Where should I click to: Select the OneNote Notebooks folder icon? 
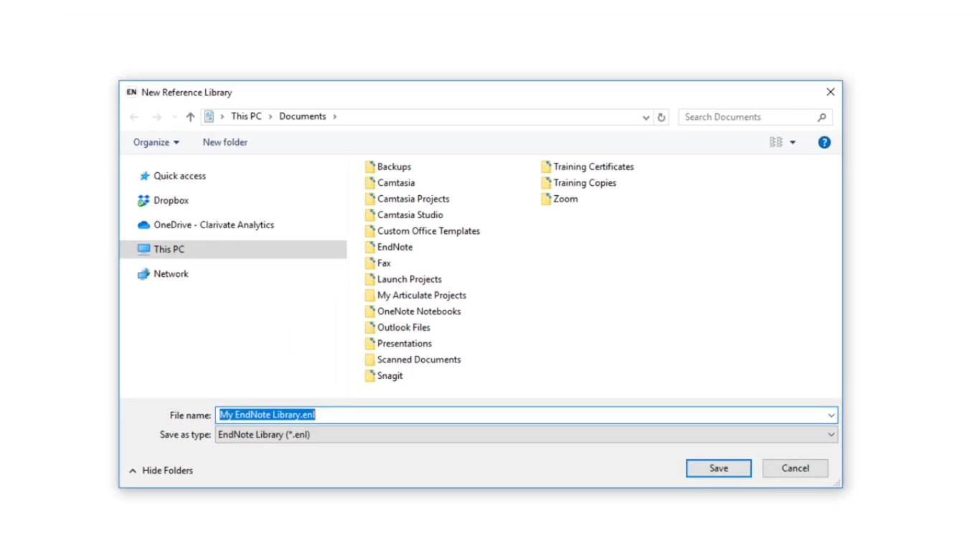369,311
